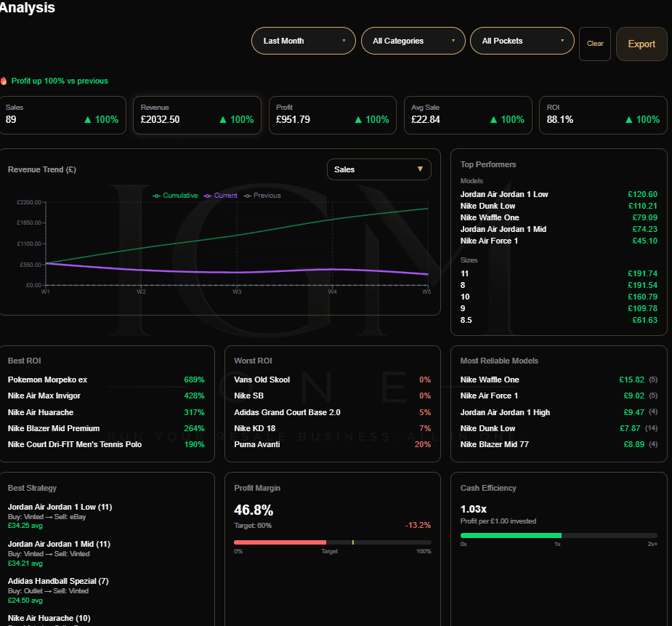Screen dimensions: 672x626
Task: Click the flame icon beside Profit up
Action: point(4,81)
